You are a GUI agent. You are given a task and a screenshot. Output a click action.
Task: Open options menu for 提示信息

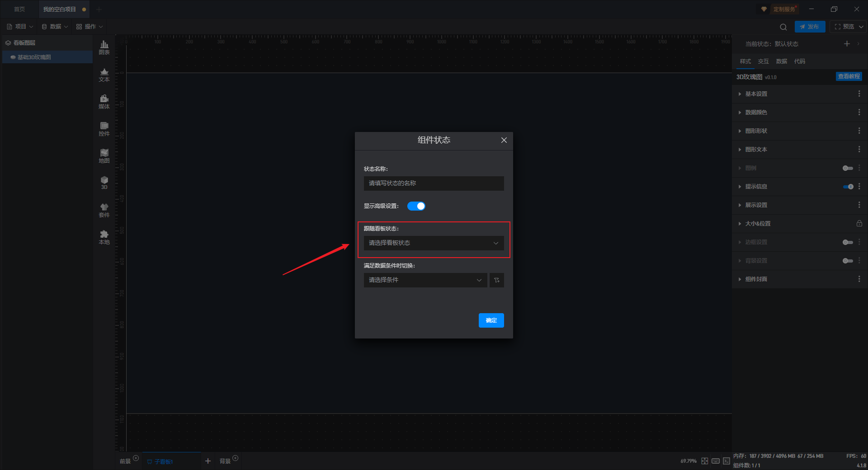point(859,186)
